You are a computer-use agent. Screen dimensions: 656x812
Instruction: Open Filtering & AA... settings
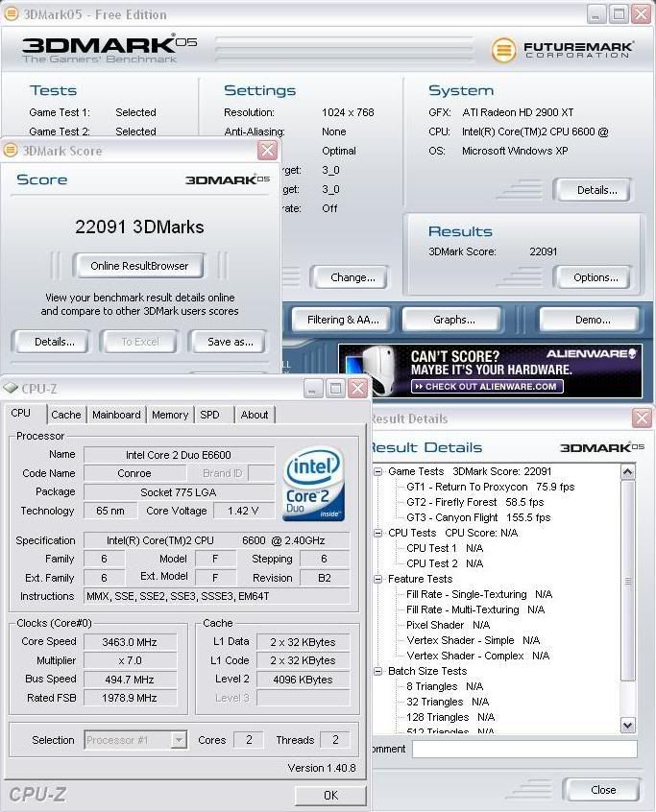[342, 320]
